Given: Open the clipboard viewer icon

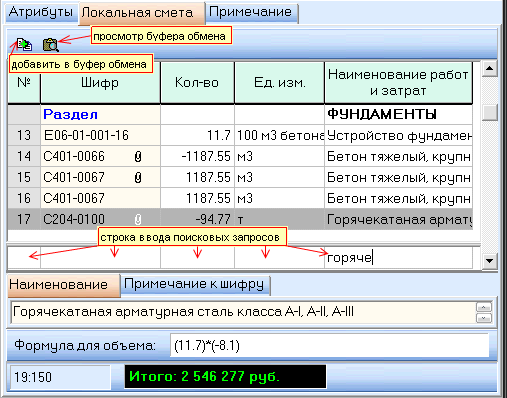Looking at the screenshot, I should [51, 45].
